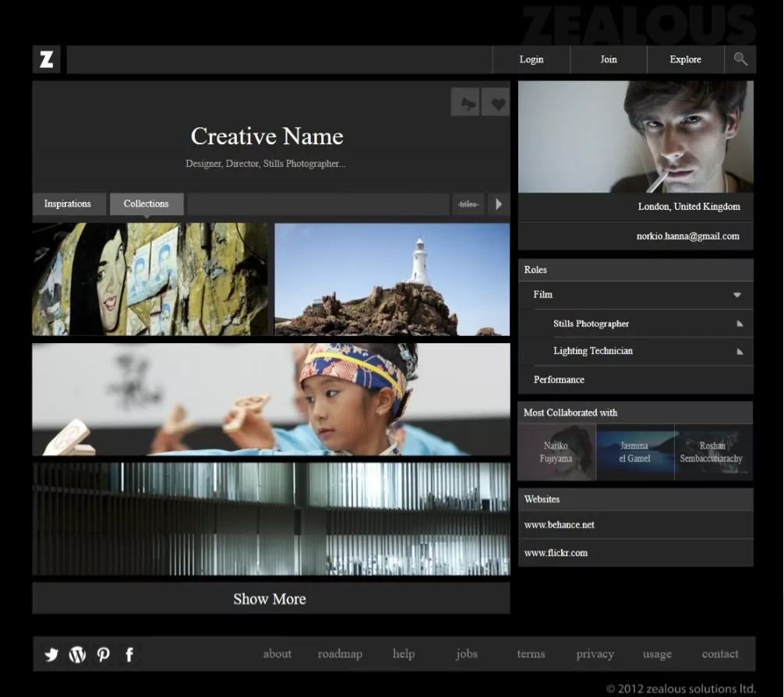This screenshot has height=697, width=784.
Task: Switch to the Inspirations tab
Action: pos(68,204)
